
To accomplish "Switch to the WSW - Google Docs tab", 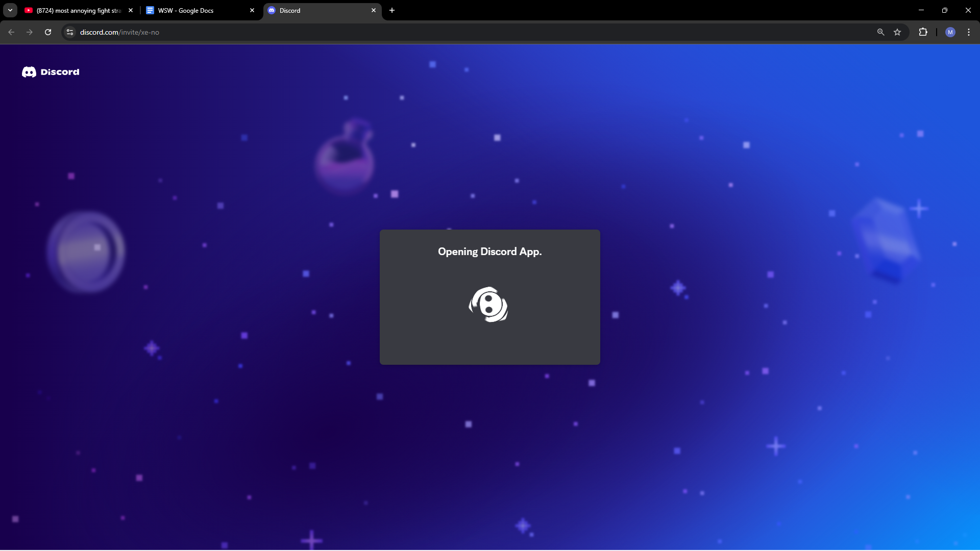I will tap(201, 10).
